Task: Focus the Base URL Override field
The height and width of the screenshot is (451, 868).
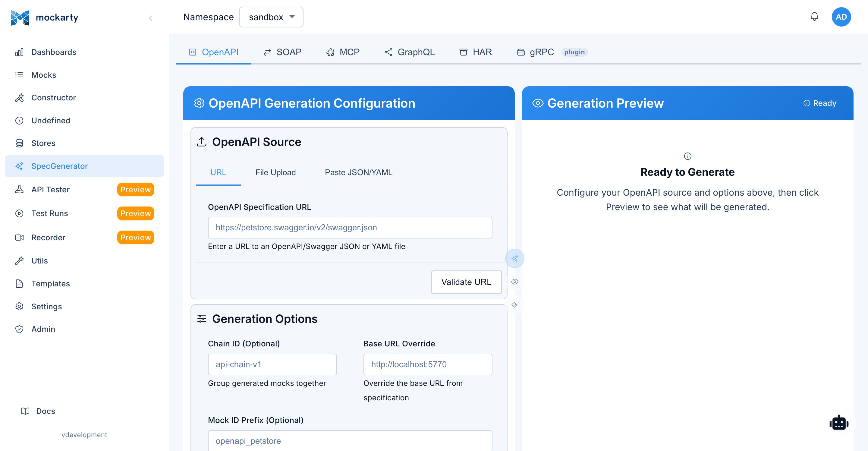Action: pyautogui.click(x=427, y=364)
